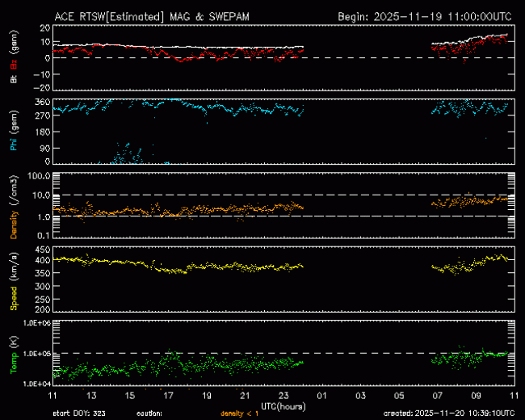The height and width of the screenshot is (420, 525).
Task: Click the '0.1' tick label on the Density axis
Action: click(44, 236)
